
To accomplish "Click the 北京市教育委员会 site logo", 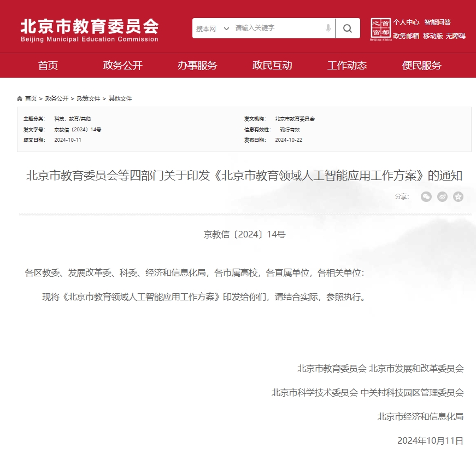I will tap(89, 30).
